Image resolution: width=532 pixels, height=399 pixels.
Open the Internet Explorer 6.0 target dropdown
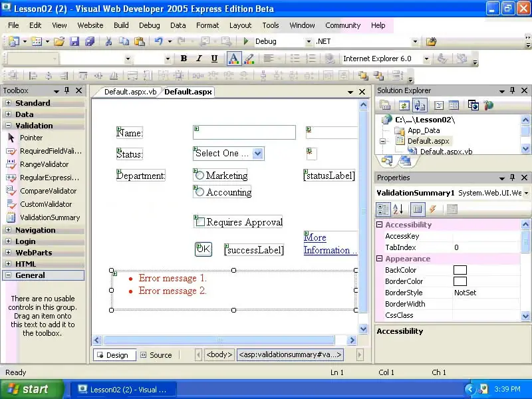426,59
